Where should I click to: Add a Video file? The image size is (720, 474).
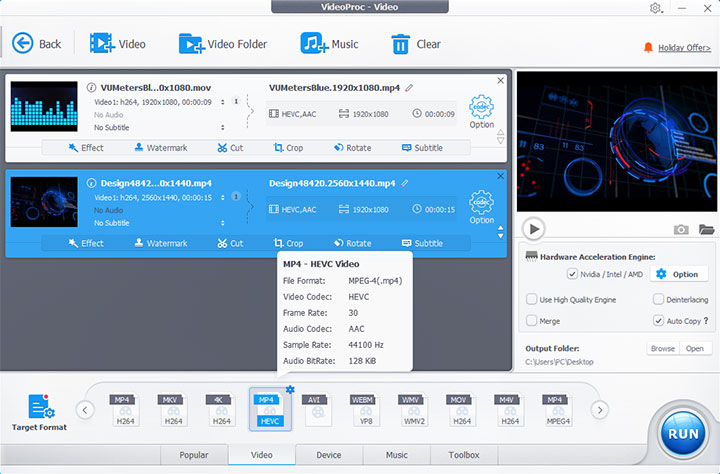point(118,44)
